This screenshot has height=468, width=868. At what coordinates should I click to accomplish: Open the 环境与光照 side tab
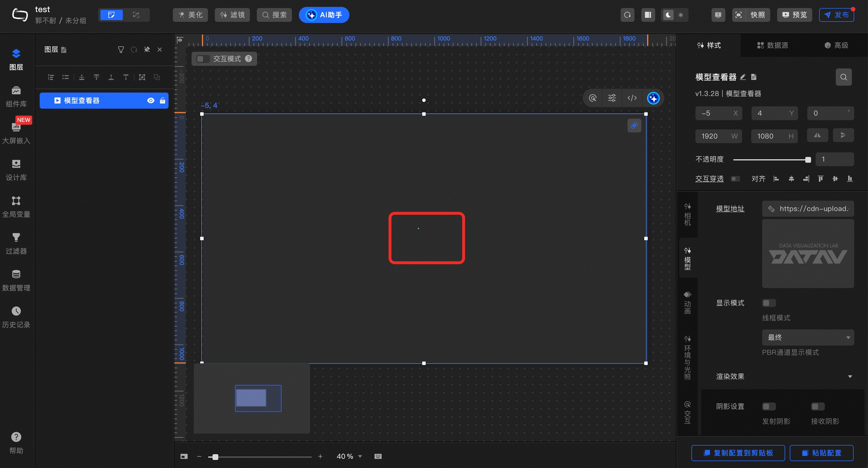687,358
